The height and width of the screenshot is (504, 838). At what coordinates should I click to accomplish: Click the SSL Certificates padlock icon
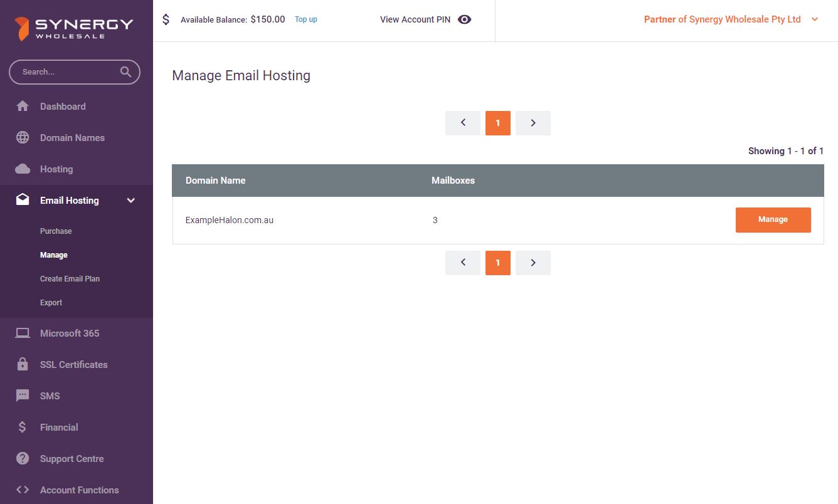tap(23, 365)
